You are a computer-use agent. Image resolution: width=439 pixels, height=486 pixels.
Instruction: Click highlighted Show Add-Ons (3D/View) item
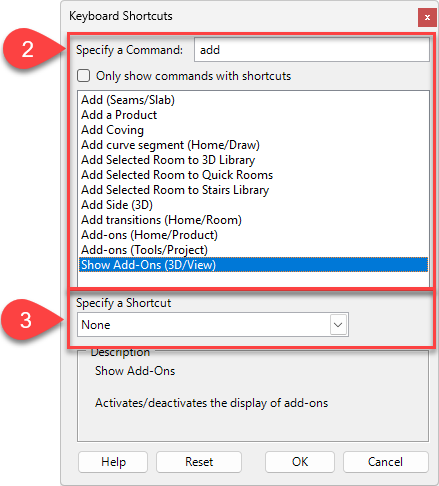tap(253, 265)
